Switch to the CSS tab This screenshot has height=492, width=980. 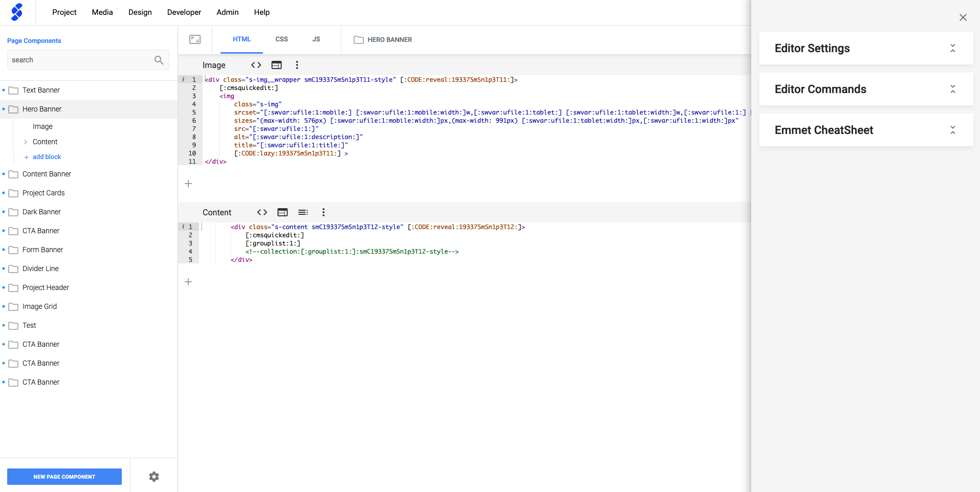tap(281, 39)
